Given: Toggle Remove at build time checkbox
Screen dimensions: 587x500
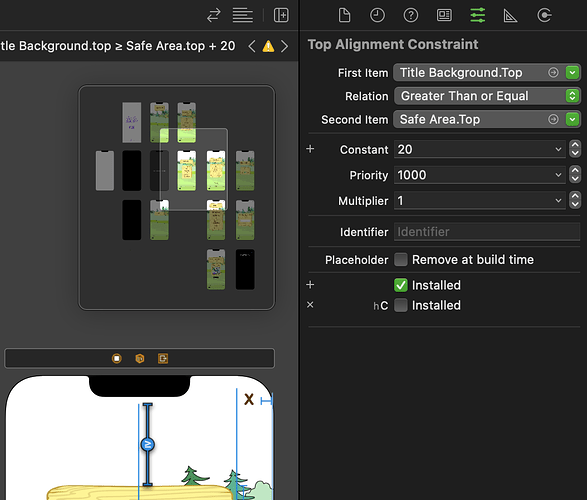Looking at the screenshot, I should 401,259.
